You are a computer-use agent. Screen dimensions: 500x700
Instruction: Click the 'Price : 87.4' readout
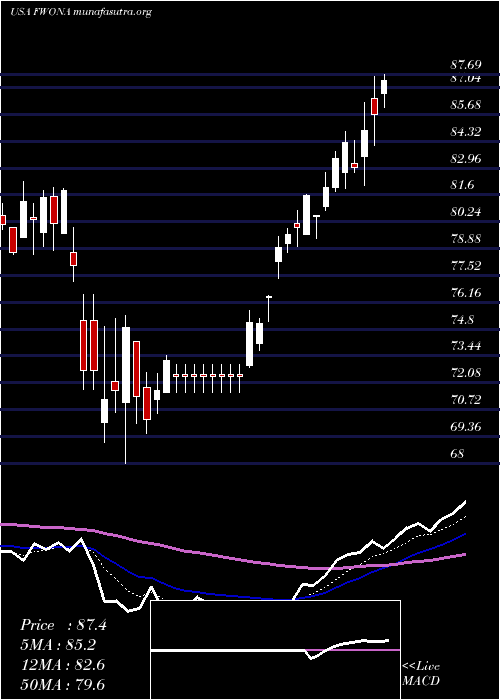[63, 625]
